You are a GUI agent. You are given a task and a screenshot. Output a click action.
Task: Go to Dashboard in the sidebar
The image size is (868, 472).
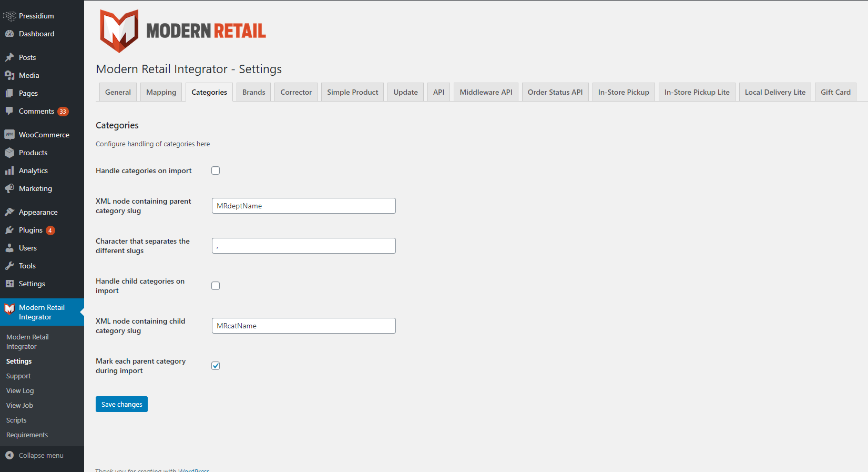[42, 34]
